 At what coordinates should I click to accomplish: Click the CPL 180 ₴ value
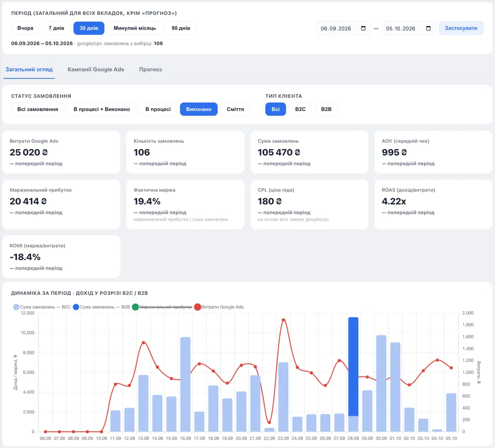point(270,201)
